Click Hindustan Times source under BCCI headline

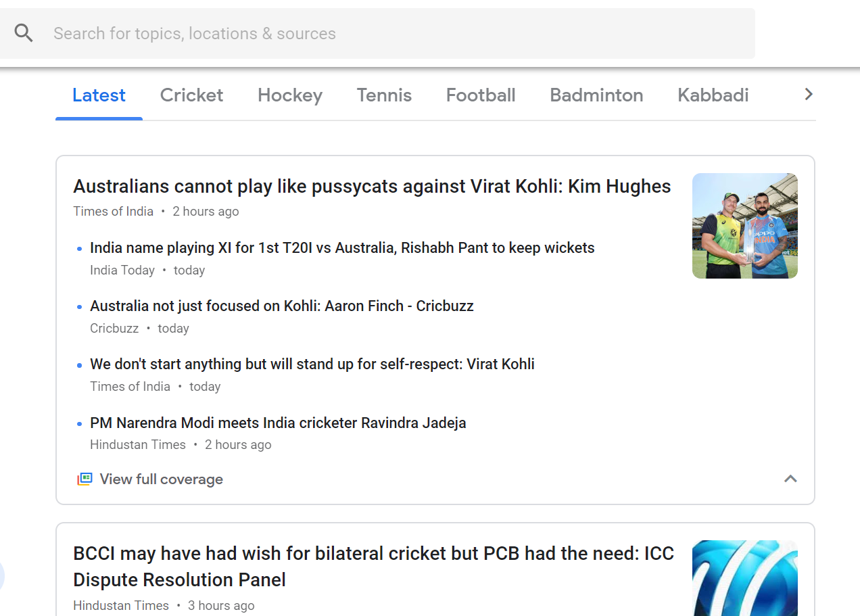coord(121,606)
